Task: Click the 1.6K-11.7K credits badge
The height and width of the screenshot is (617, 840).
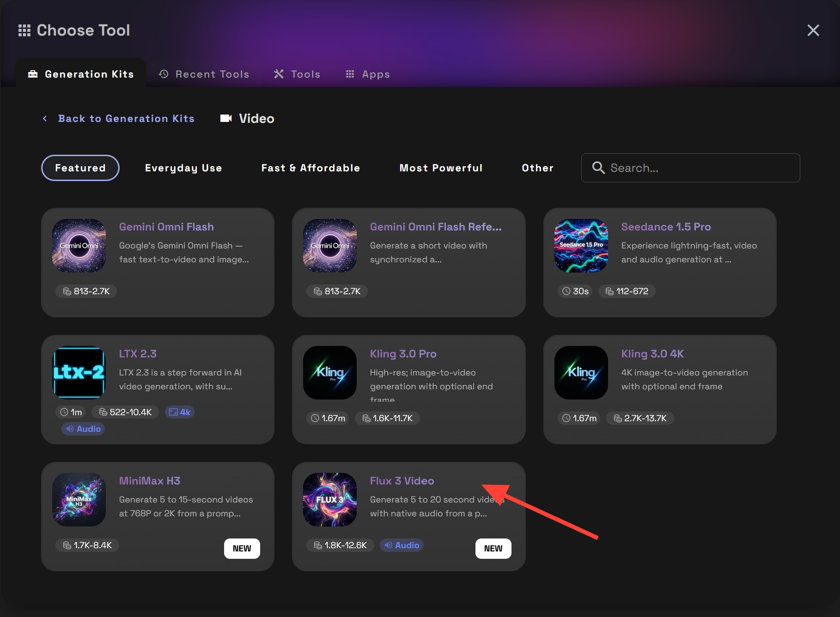Action: (387, 418)
